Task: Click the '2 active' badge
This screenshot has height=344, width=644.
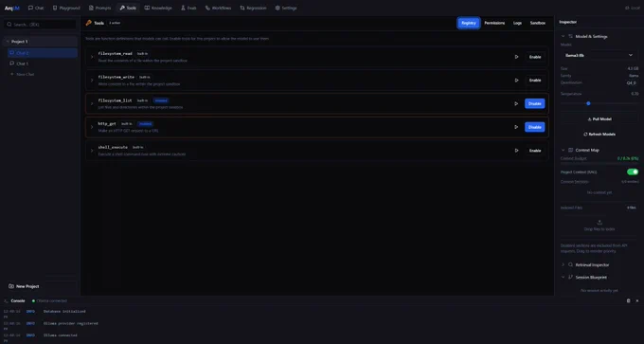Action: 115,23
